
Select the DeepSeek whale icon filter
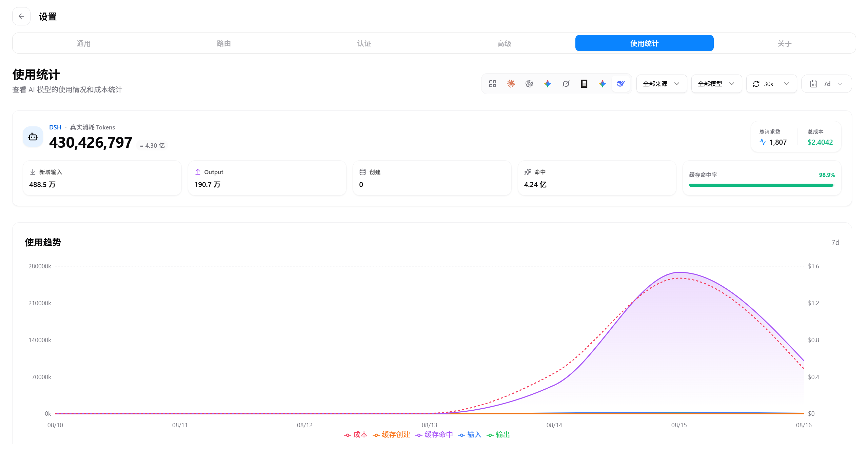pyautogui.click(x=621, y=84)
